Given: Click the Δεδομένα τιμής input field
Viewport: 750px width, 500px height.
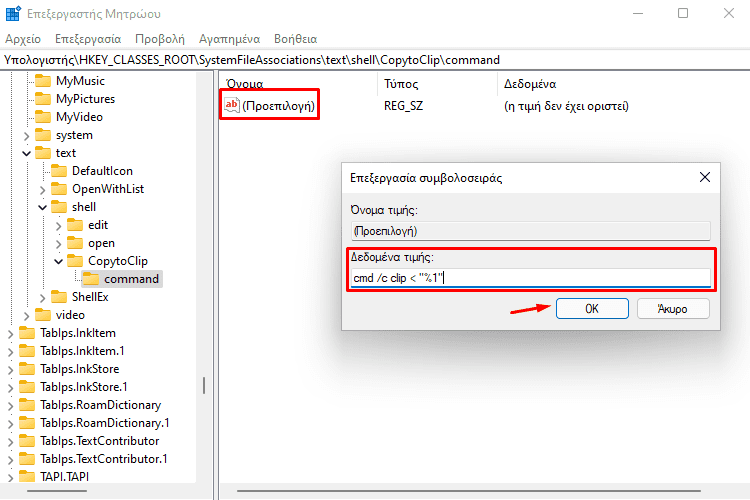Looking at the screenshot, I should click(x=530, y=278).
